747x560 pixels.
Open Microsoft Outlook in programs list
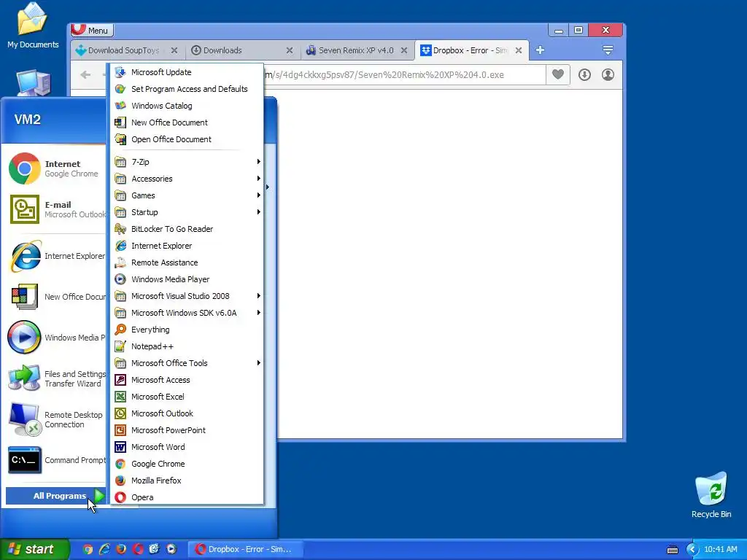(x=187, y=413)
